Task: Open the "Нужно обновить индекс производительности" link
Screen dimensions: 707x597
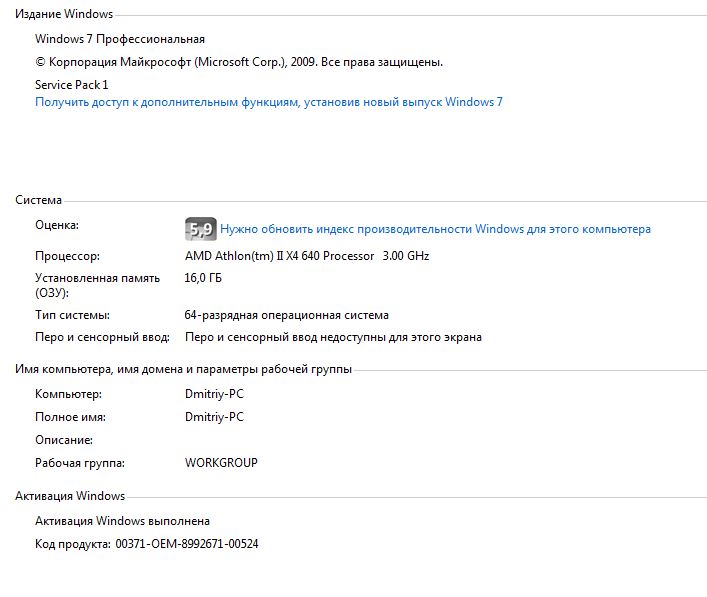Action: click(435, 229)
